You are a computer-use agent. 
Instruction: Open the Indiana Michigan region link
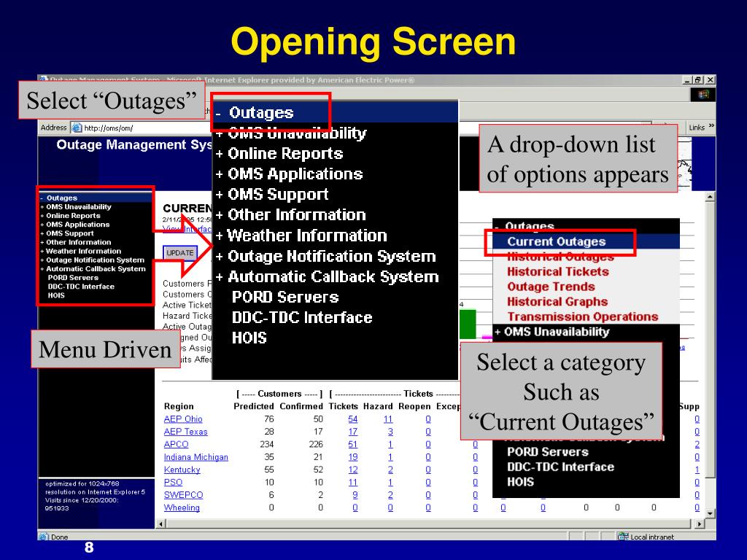pyautogui.click(x=196, y=457)
